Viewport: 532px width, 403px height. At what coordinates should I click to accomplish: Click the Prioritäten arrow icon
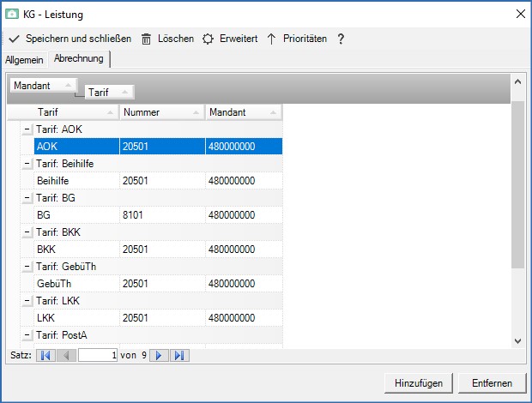[x=272, y=39]
